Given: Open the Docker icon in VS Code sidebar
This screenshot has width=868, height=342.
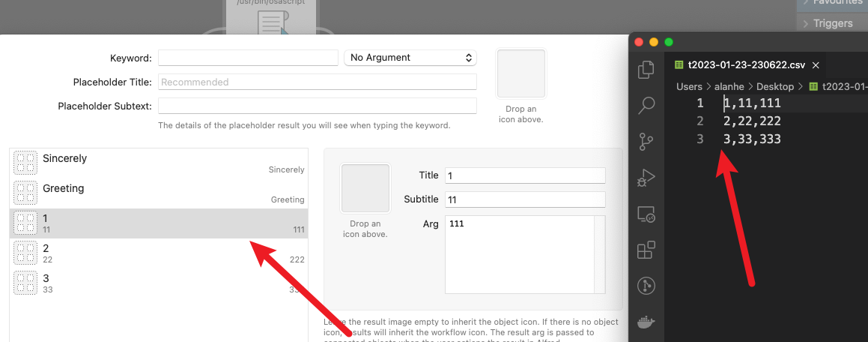Looking at the screenshot, I should [646, 322].
